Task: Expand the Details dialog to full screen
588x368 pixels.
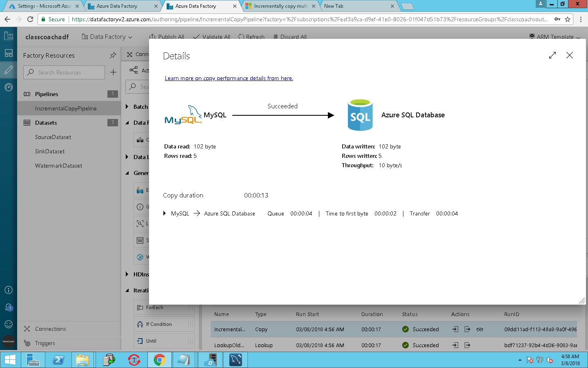Action: click(552, 55)
